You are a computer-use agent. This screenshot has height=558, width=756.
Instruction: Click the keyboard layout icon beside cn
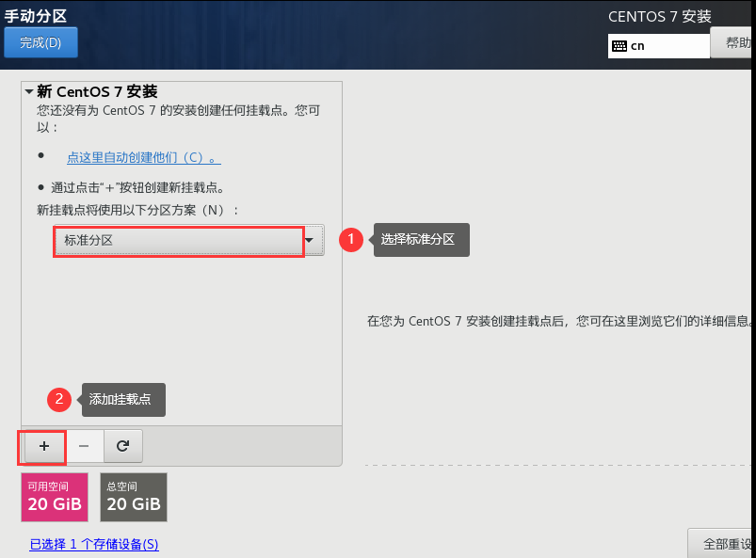coord(619,45)
